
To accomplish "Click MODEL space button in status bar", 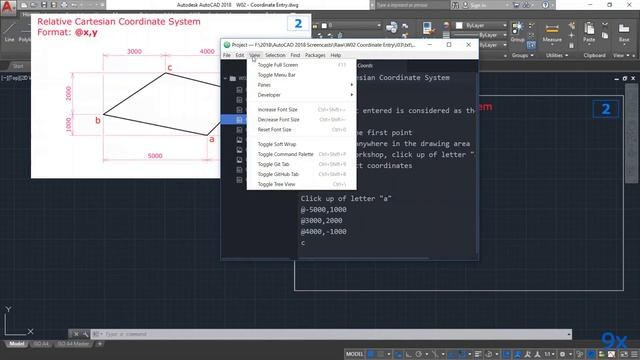I will [354, 354].
